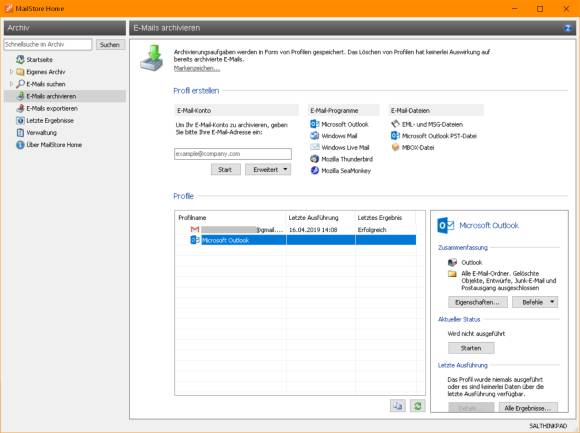Viewport: 580px width, 433px height.
Task: Click the Windows Live Mail label
Action: pyautogui.click(x=345, y=147)
